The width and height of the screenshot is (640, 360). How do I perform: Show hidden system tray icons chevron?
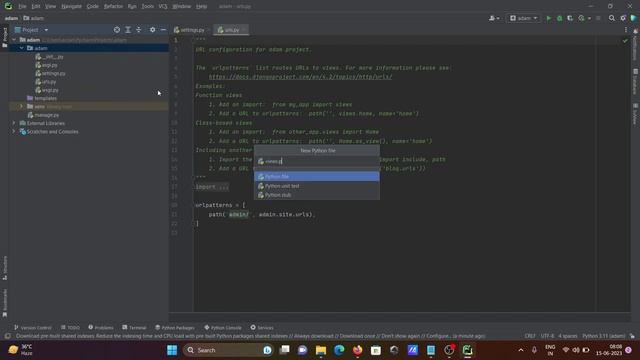[x=521, y=350]
